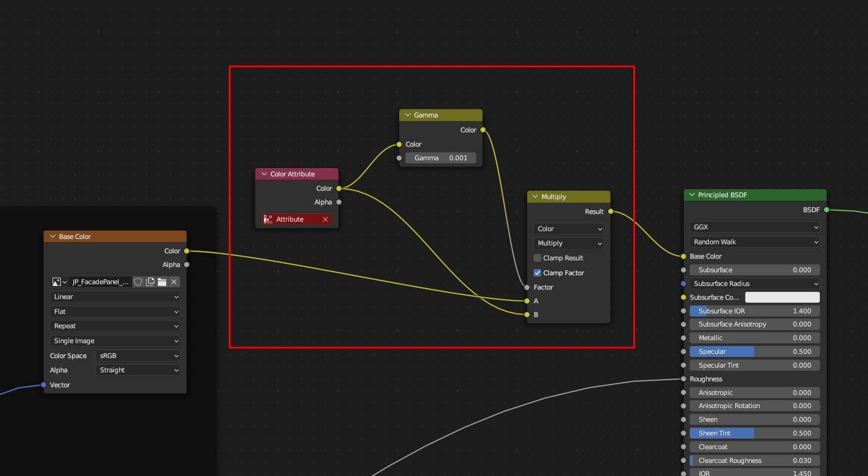Screen dimensions: 868x476
Task: Click the JP_FacadePanel image name field
Action: point(100,282)
